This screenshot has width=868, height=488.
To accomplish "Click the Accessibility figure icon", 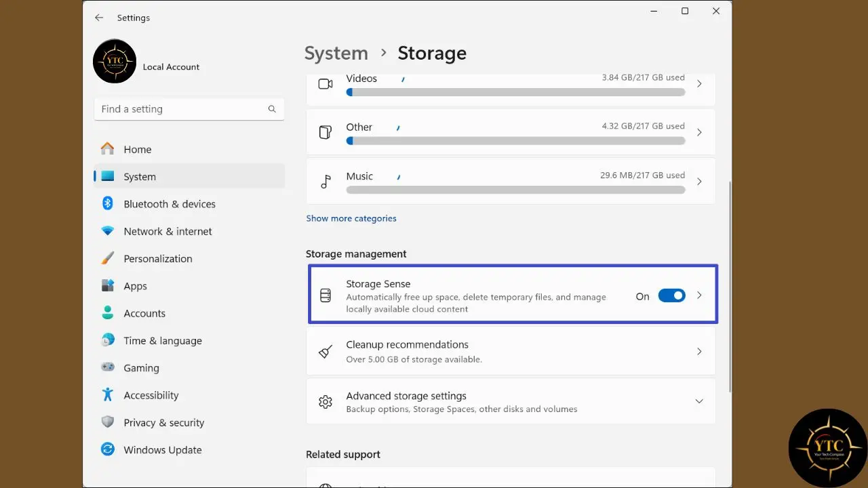I will [108, 395].
